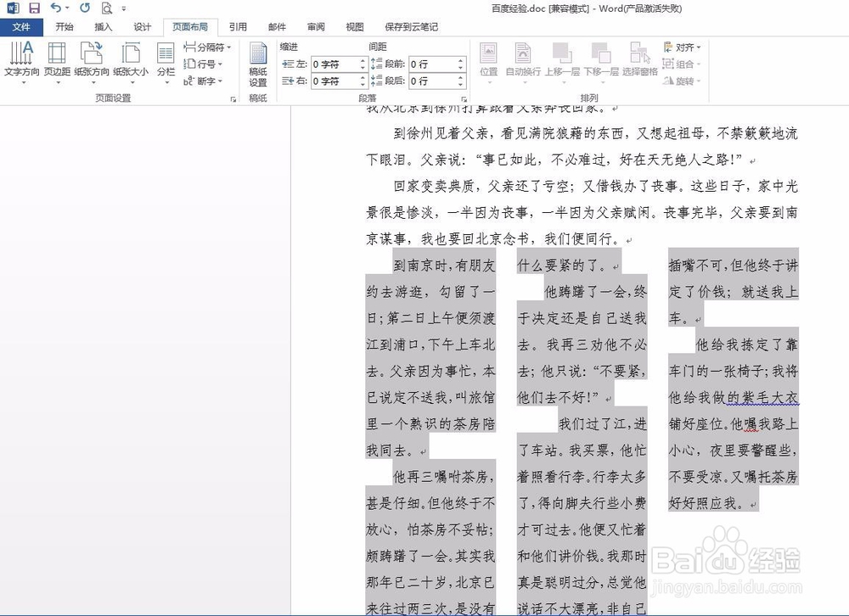The height and width of the screenshot is (616, 849).
Task: Customize the quick access toolbar dropdown
Action: pyautogui.click(x=124, y=8)
